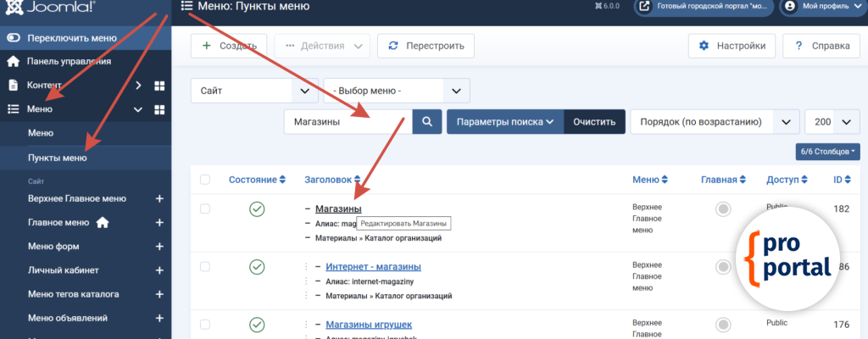Expand the Выбор меню dropdown
The height and width of the screenshot is (339, 868).
tap(396, 91)
